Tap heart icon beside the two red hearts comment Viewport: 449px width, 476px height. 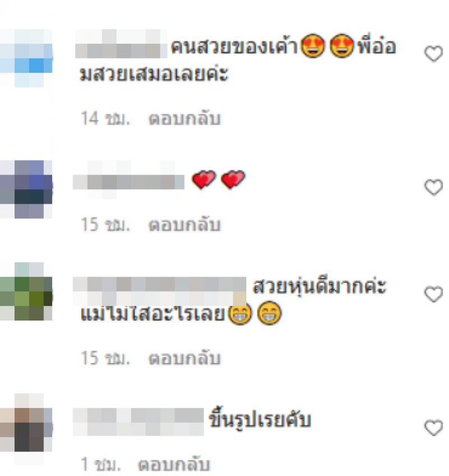[x=433, y=187]
